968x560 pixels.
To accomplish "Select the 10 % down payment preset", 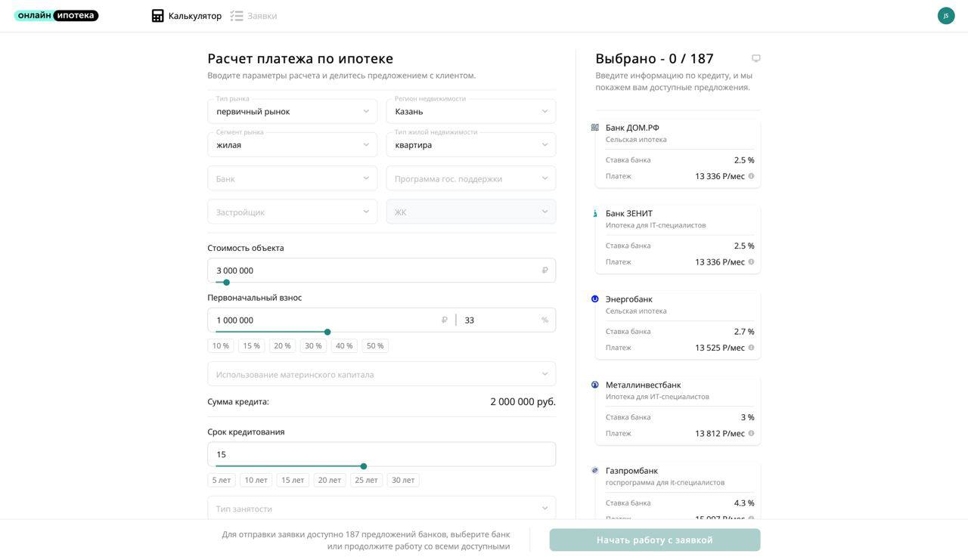I will coord(221,346).
